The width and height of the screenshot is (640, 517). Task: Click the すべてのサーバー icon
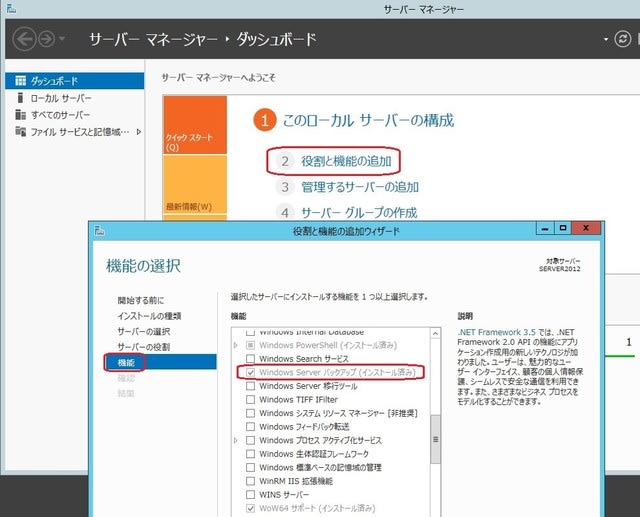coord(20,115)
